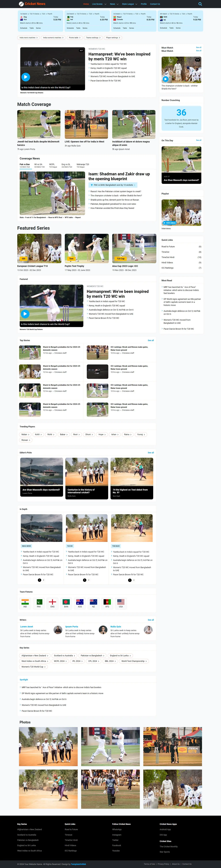Click the 1322 videos playlist badge
This screenshot has width=221, height=868.
pos(169,223)
